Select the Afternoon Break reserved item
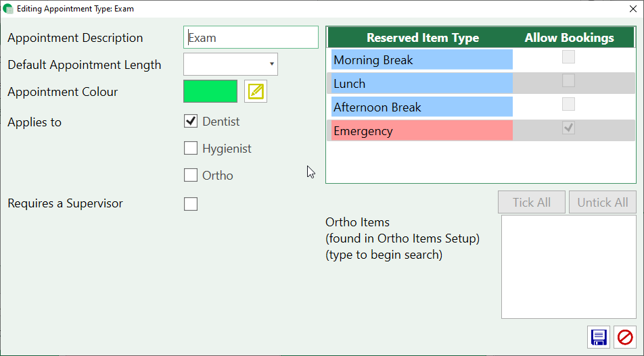Screen dimensions: 644x356 421,107
